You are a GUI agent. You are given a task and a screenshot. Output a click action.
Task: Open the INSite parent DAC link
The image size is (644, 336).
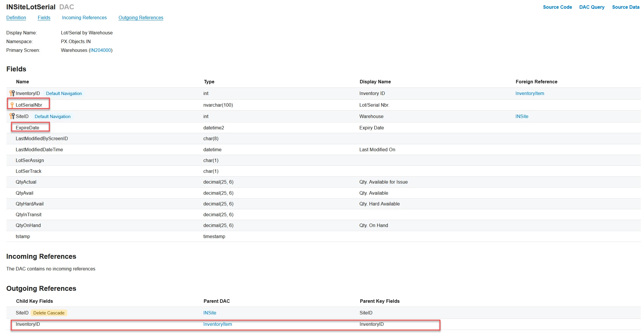[x=209, y=313]
